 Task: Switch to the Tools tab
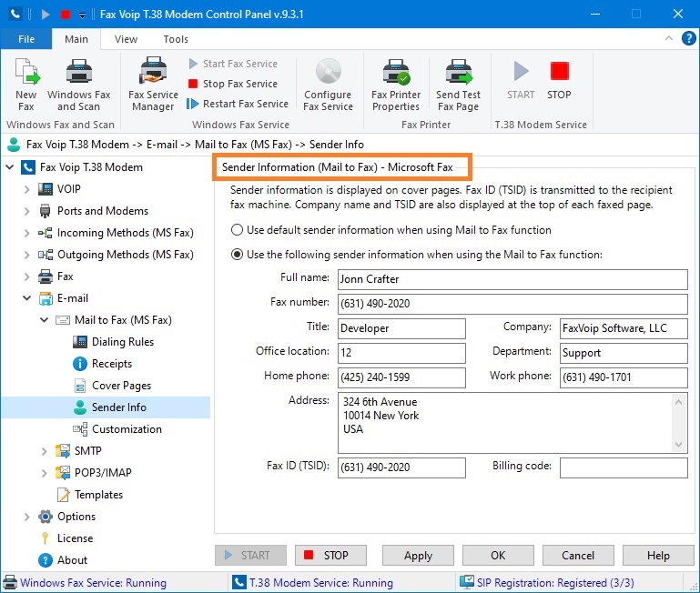pos(176,39)
